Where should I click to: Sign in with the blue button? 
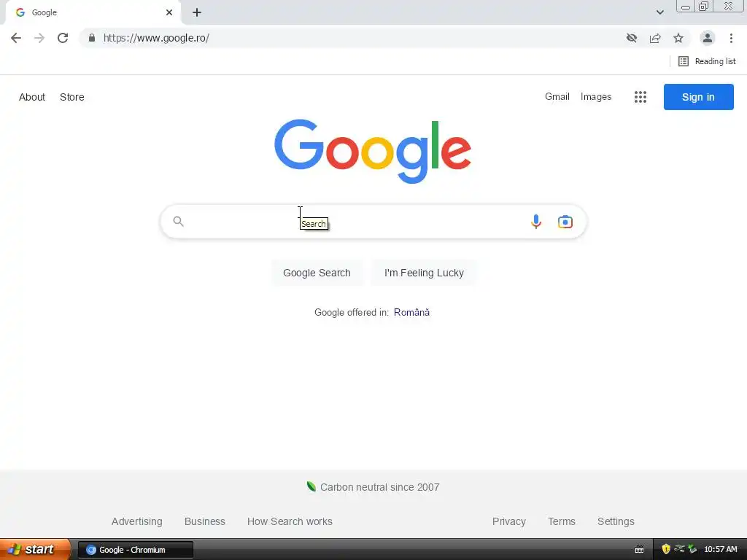(x=698, y=97)
